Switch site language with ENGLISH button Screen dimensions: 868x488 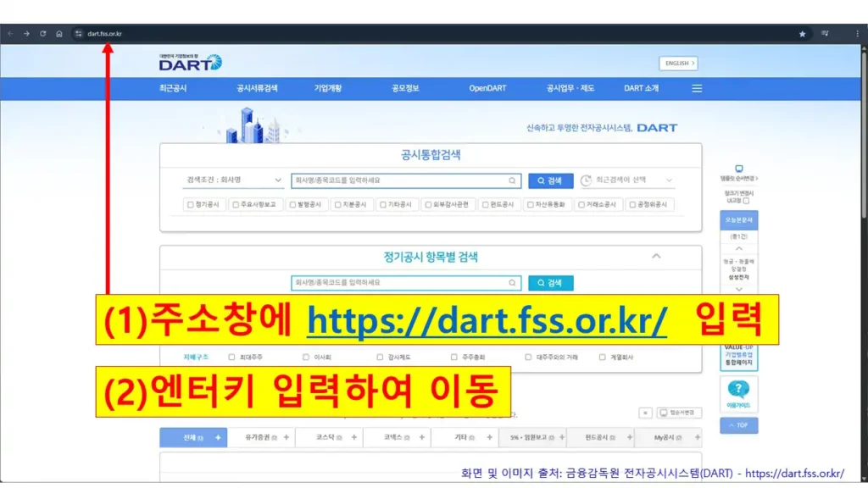tap(679, 64)
